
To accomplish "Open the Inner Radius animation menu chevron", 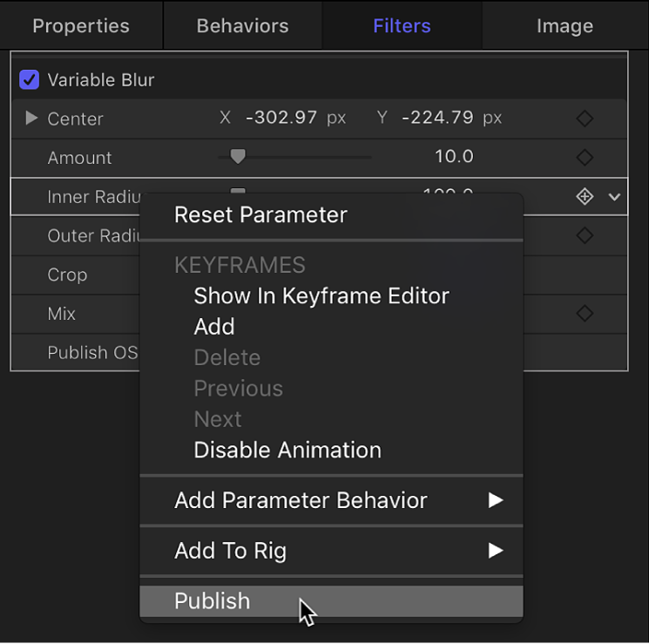I will [x=615, y=197].
